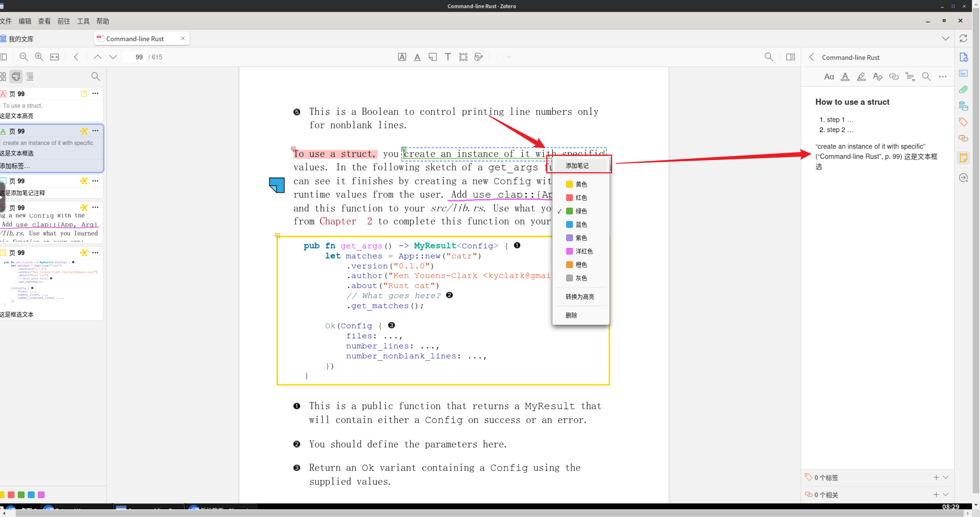
Task: Select the area selection annotation tool
Action: (x=463, y=57)
